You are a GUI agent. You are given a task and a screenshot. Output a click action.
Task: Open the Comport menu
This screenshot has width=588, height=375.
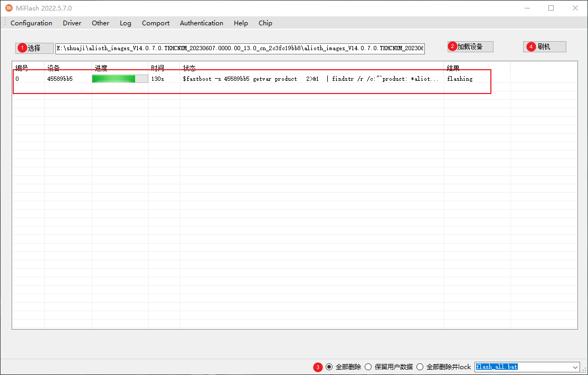pos(156,23)
